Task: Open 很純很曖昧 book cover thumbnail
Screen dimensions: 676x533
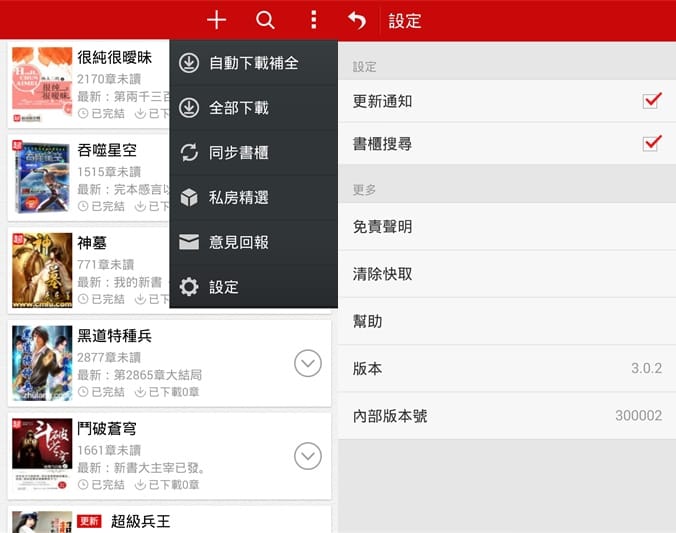Action: click(42, 85)
